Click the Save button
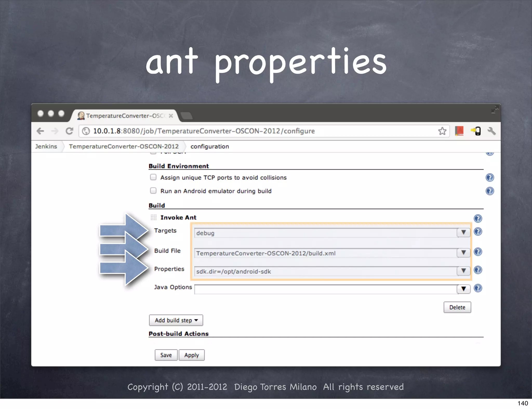 [166, 355]
